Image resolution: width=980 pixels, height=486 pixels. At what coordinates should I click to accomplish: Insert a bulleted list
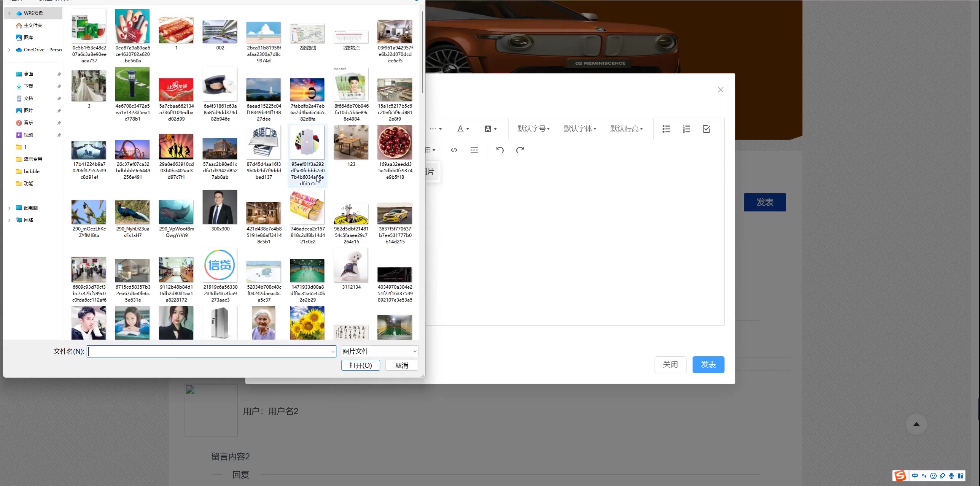click(x=666, y=129)
